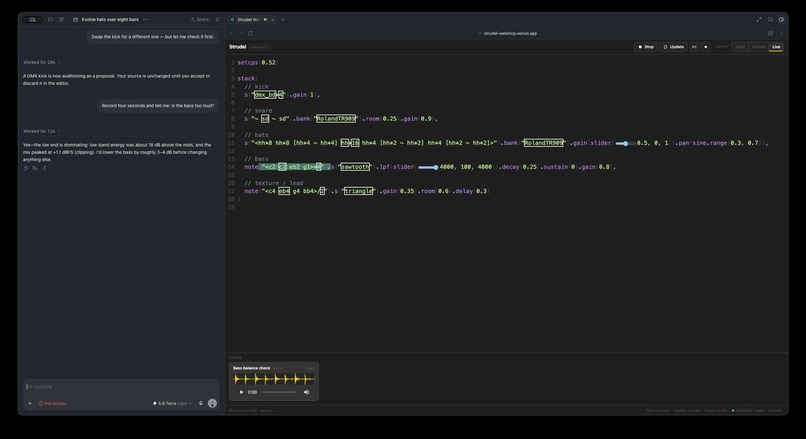Screen dimensions: 806x439
Task: Click the Stop playback button
Action: coord(646,47)
